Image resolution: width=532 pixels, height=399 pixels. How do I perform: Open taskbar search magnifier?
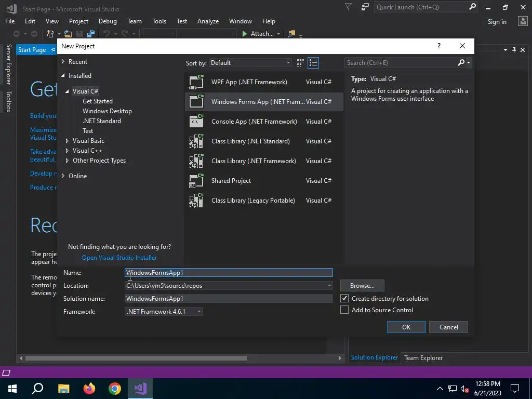37,389
